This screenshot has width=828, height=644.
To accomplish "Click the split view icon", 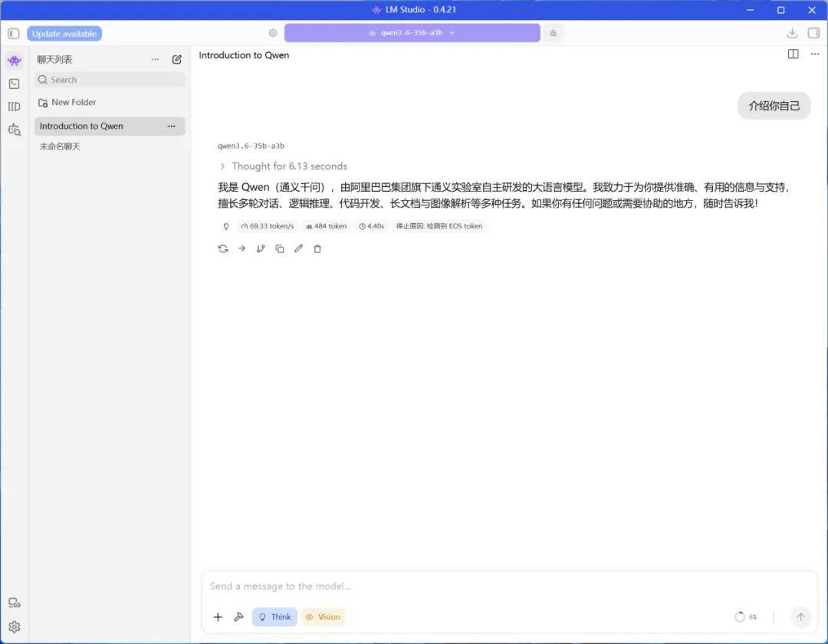I will (x=793, y=54).
